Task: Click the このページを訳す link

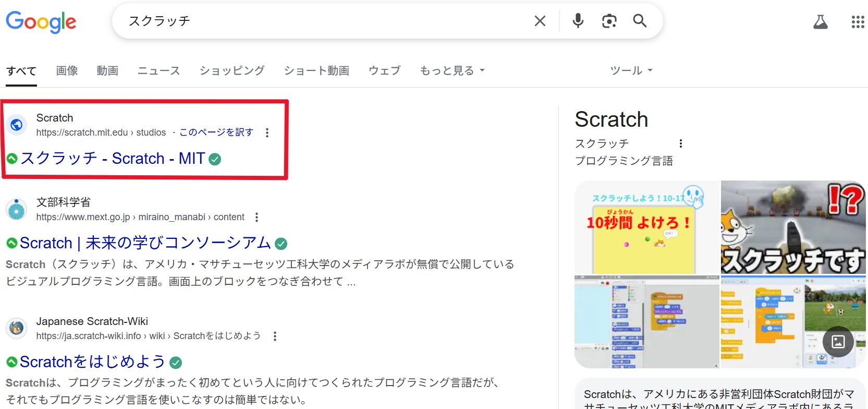Action: (216, 133)
